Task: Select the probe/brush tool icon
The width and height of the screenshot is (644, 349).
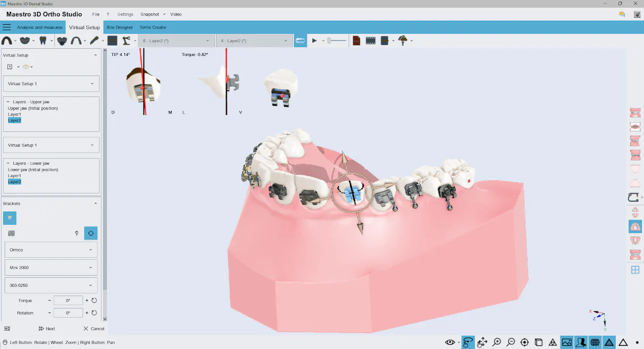Action: click(94, 41)
